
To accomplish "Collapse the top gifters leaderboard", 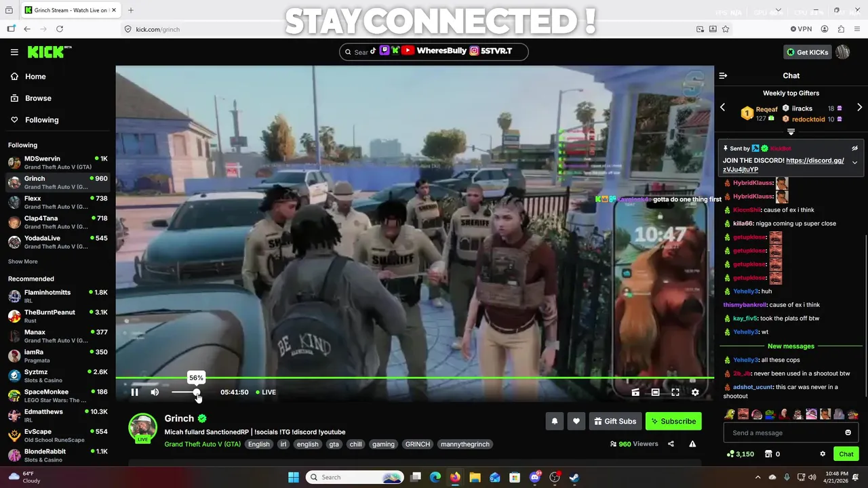I will [x=791, y=131].
